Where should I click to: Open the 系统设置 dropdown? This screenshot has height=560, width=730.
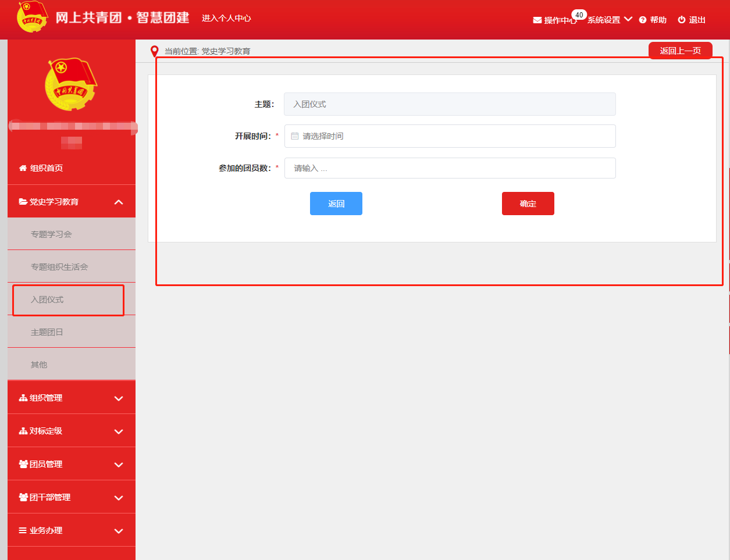pos(609,20)
